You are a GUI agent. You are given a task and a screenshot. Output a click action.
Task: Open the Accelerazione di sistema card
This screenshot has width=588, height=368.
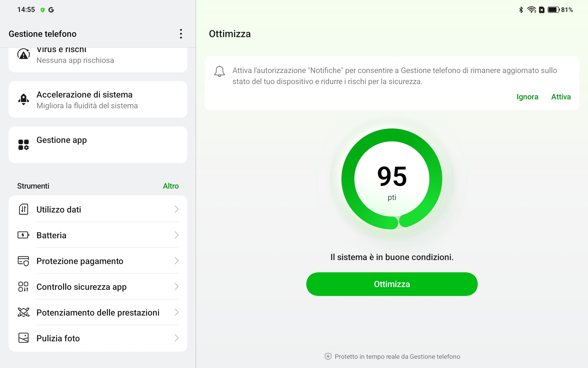click(x=98, y=99)
